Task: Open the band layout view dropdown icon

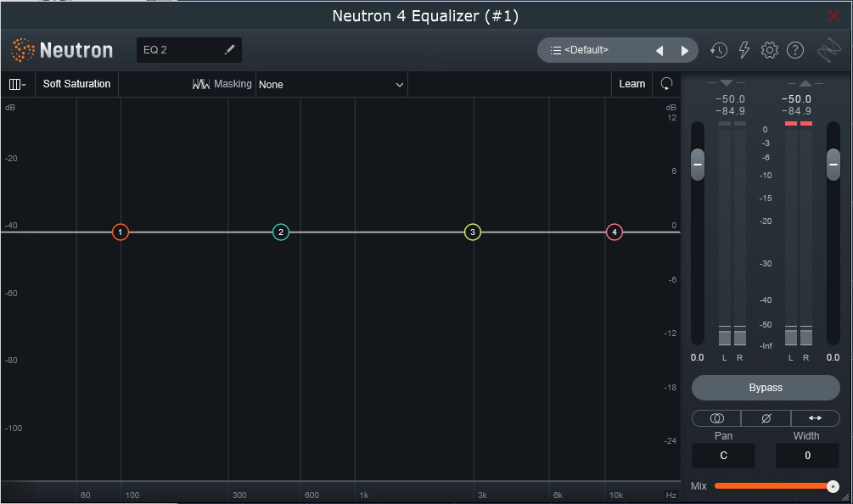Action: 18,84
